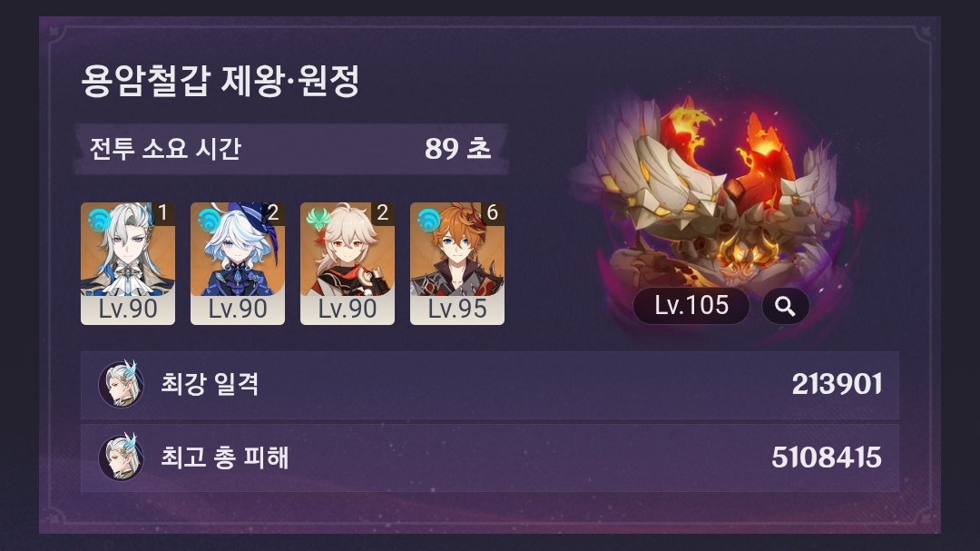Click Hydro element icon on Tartaglia's card
This screenshot has width=980, height=551.
point(428,221)
